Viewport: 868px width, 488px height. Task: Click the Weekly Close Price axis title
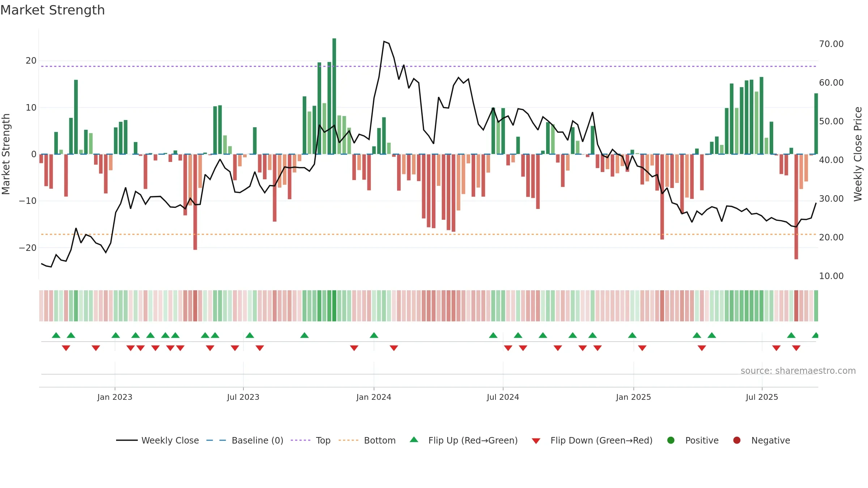coord(858,154)
